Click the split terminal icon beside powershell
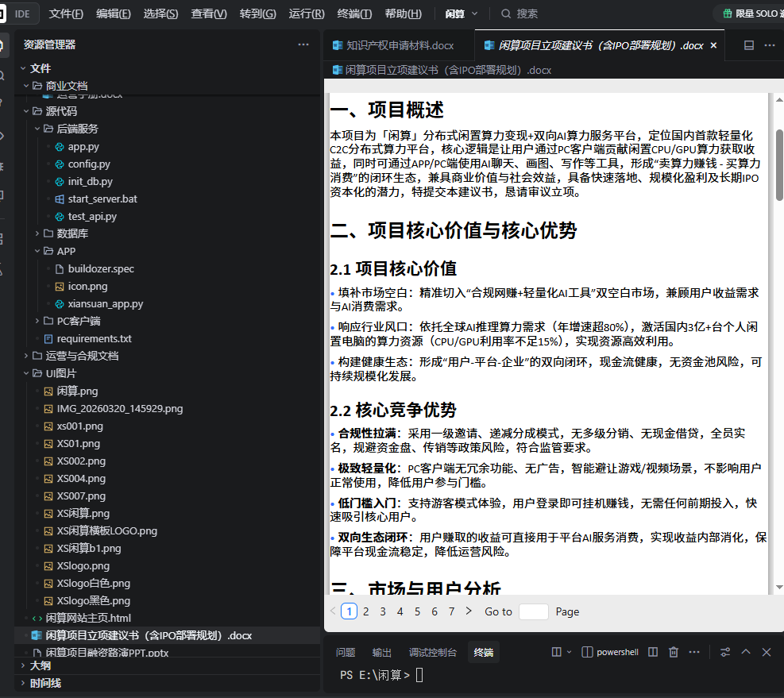This screenshot has width=784, height=698. click(653, 652)
